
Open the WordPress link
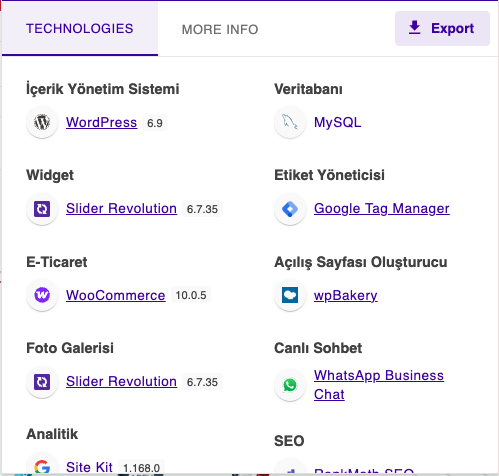point(101,122)
